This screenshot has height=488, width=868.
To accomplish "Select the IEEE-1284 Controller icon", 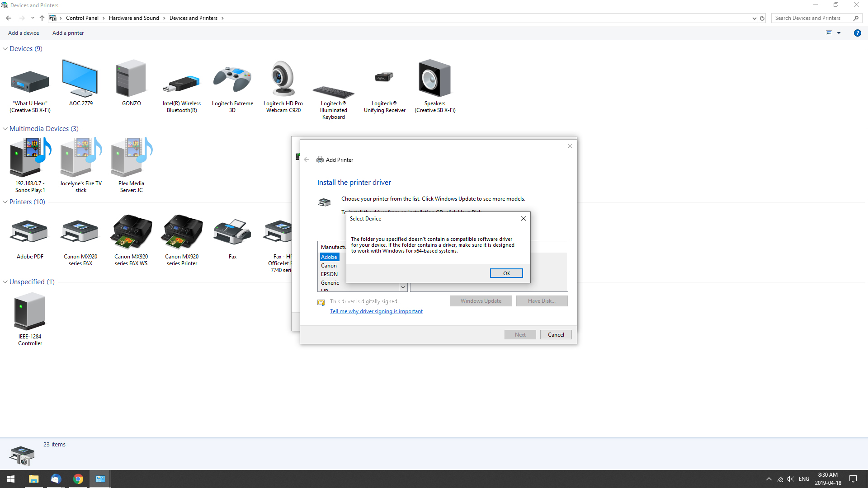I will point(29,312).
